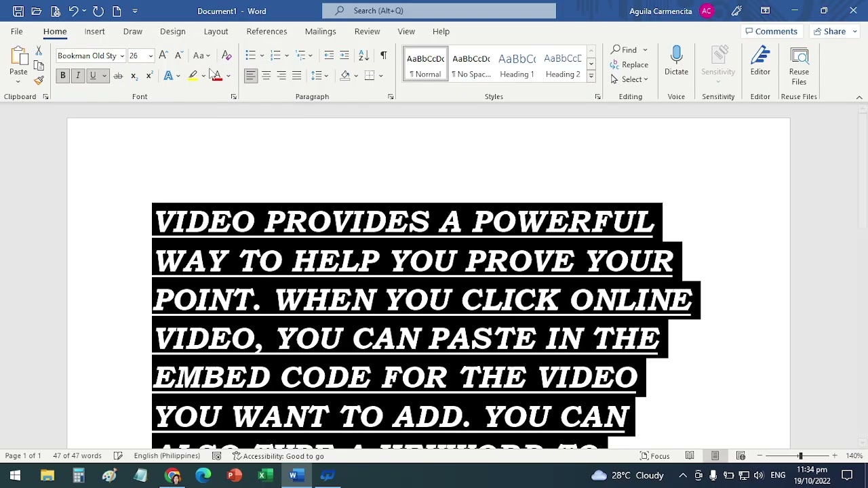868x488 pixels.
Task: Expand the Styles gallery More arrow
Action: click(591, 77)
